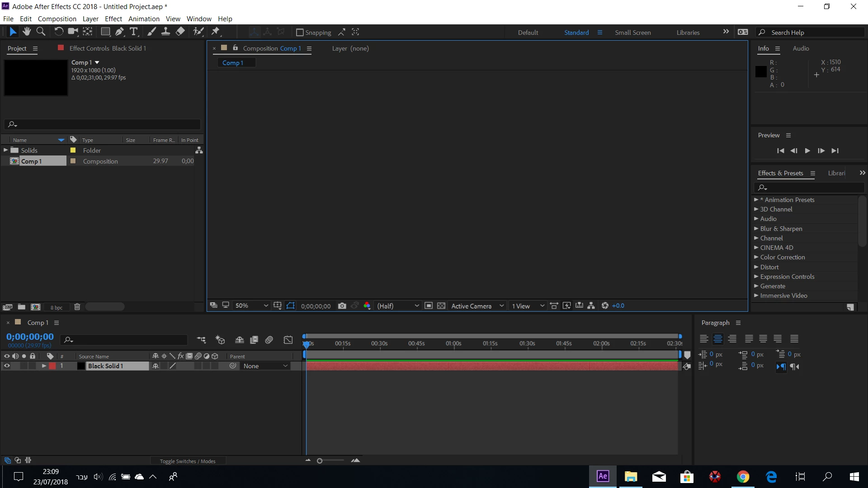Select the Puppet Pin tool
This screenshot has width=868, height=488.
click(216, 32)
